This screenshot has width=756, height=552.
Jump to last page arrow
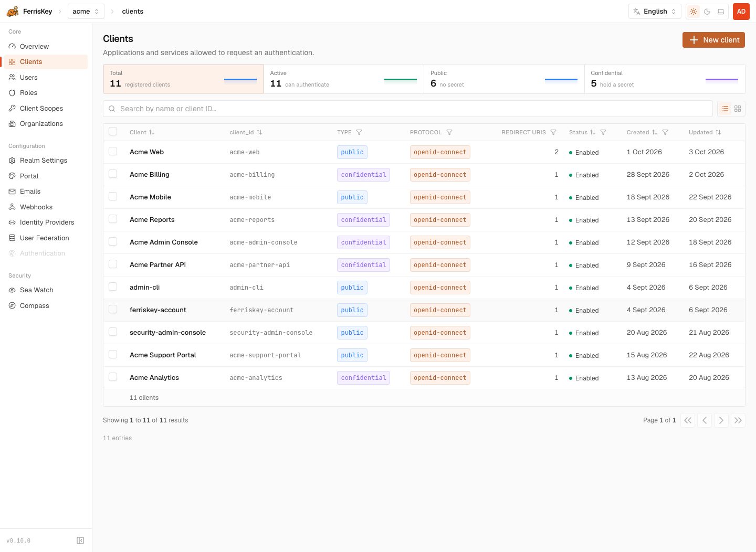[x=738, y=420]
